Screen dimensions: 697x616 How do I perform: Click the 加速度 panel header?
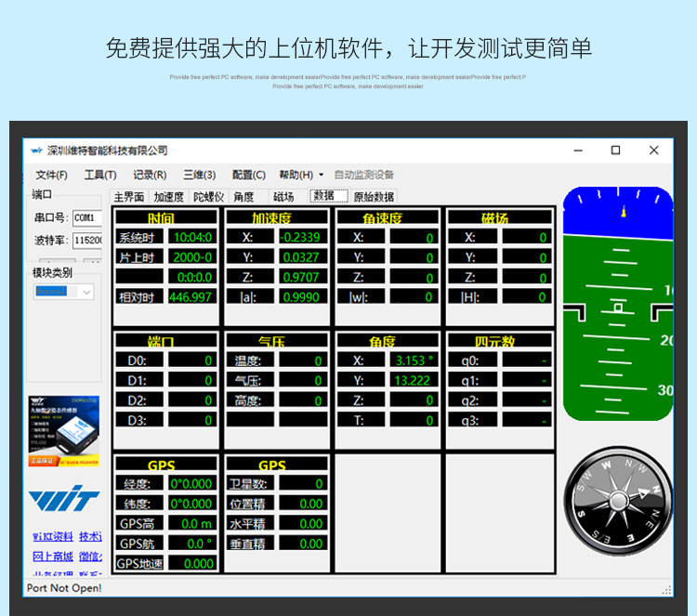tap(277, 216)
